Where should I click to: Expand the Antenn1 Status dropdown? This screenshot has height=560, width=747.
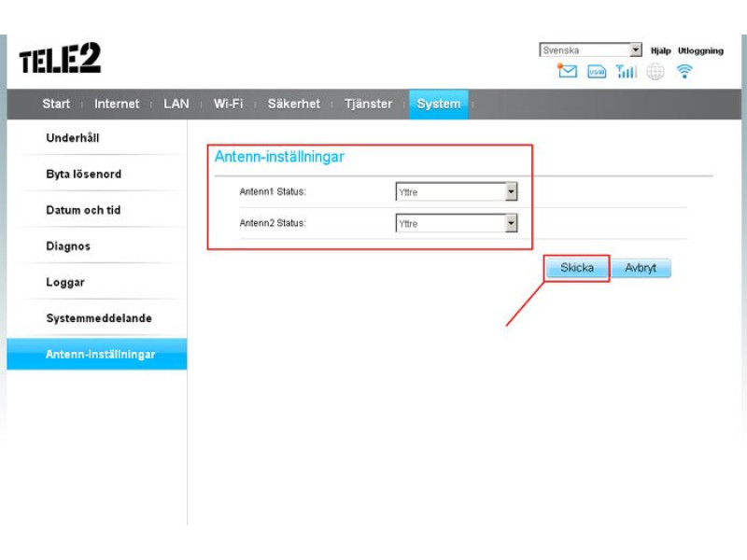[x=457, y=192]
